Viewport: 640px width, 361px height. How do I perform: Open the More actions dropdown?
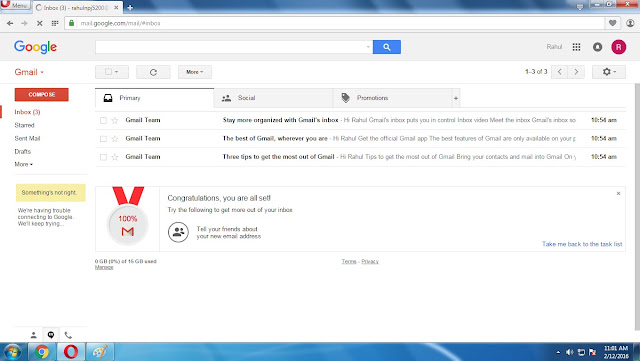[195, 72]
